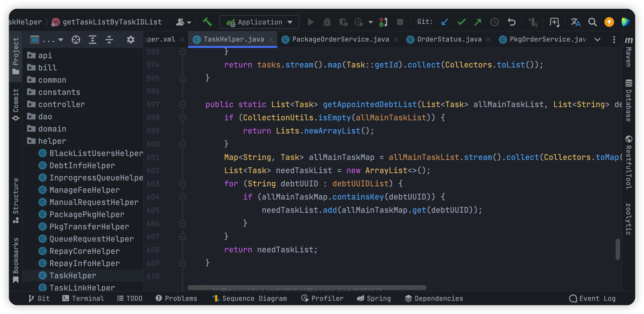The height and width of the screenshot is (314, 644).
Task: Open the Profiler tool window
Action: click(322, 299)
